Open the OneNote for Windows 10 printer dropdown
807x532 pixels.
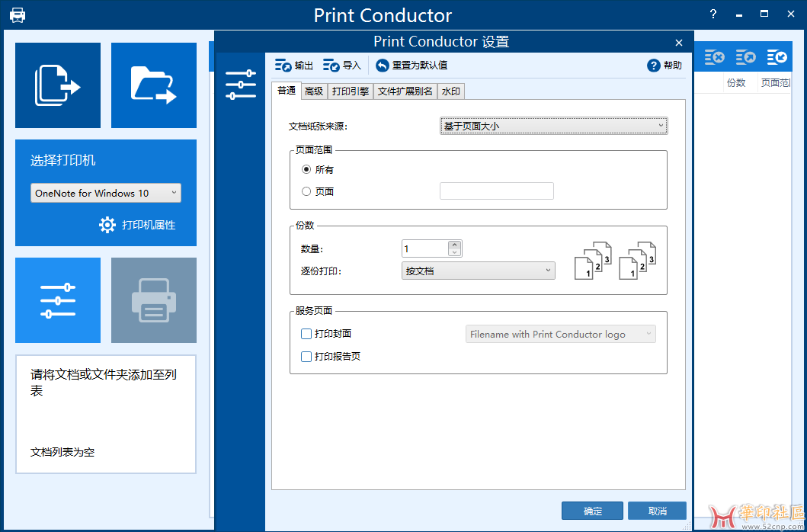[x=105, y=193]
